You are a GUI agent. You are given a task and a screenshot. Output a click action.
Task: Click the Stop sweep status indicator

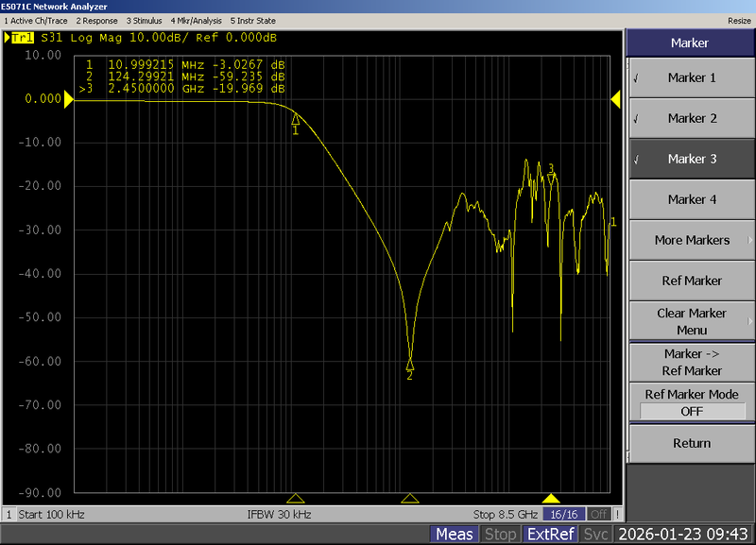click(500, 533)
